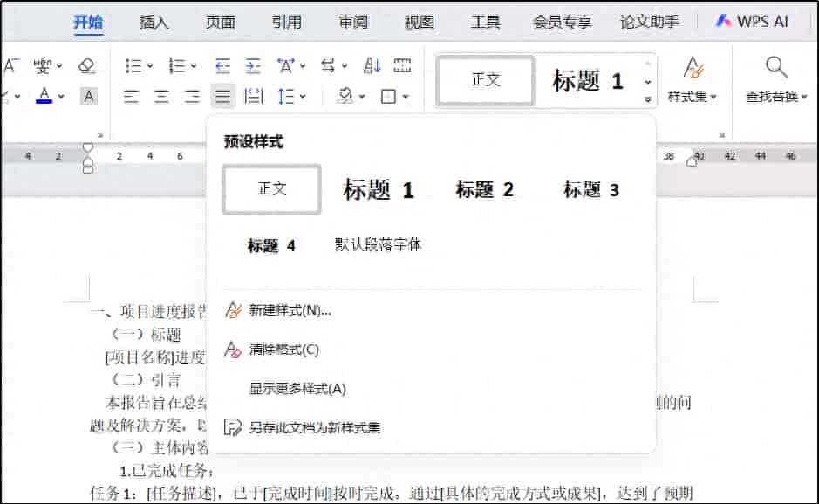Image resolution: width=819 pixels, height=504 pixels.
Task: Click the numbered list icon
Action: (176, 65)
